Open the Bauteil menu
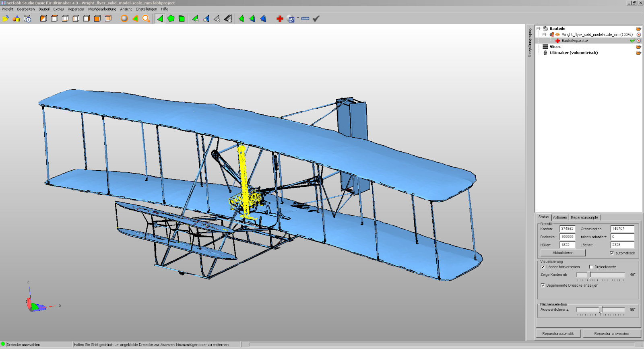Image resolution: width=644 pixels, height=349 pixels. pyautogui.click(x=44, y=9)
